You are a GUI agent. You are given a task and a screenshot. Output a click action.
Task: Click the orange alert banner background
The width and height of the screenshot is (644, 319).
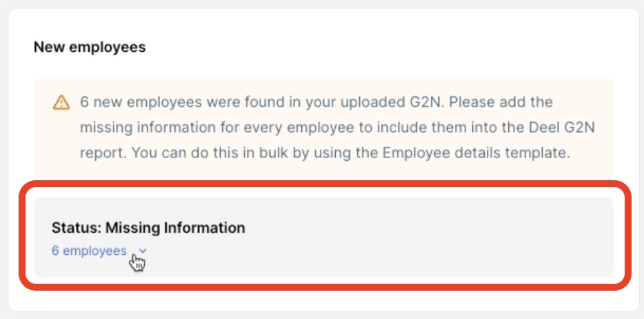323,128
